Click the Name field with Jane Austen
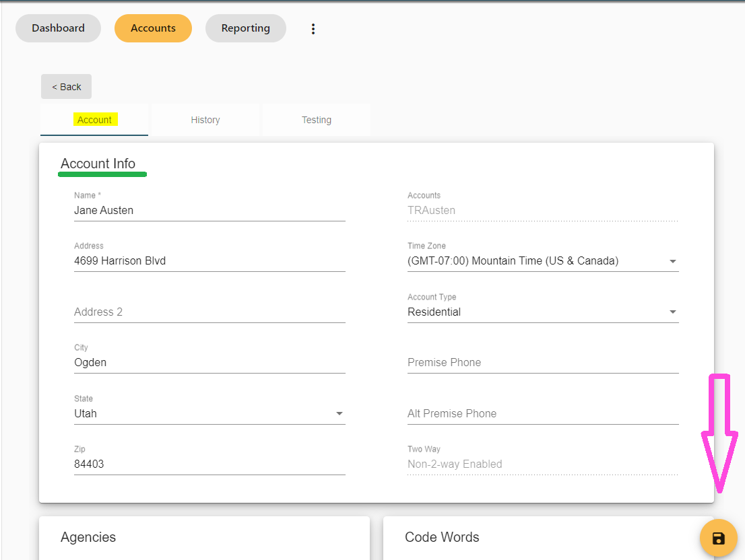The width and height of the screenshot is (745, 560). click(209, 211)
